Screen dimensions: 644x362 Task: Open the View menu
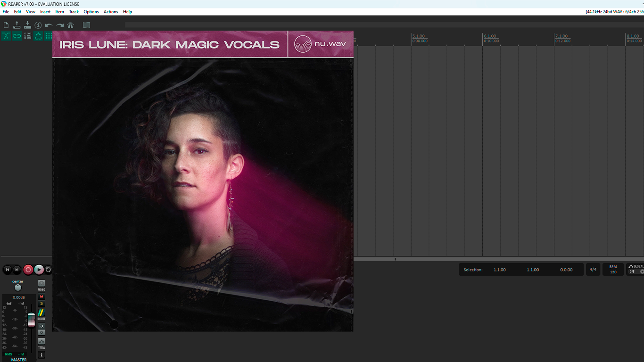(31, 12)
